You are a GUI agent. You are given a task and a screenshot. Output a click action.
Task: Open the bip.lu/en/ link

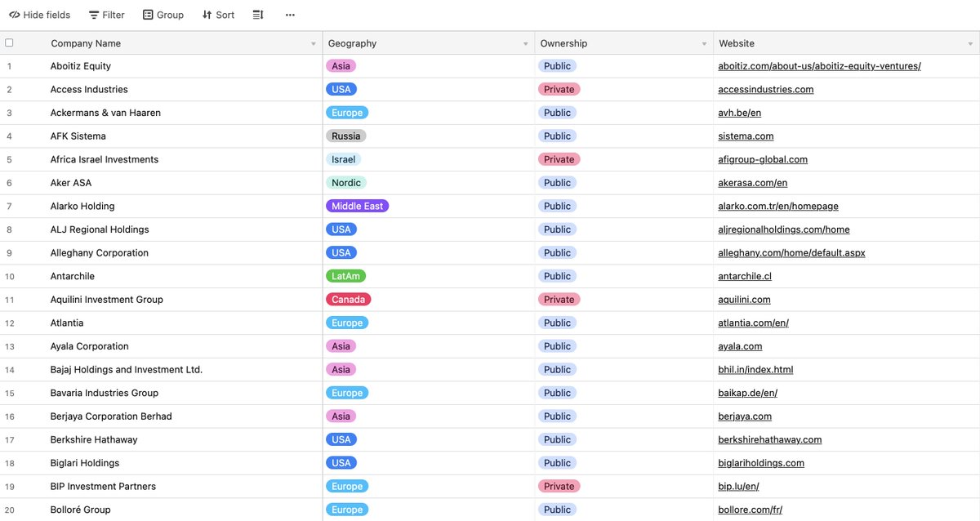(x=738, y=487)
